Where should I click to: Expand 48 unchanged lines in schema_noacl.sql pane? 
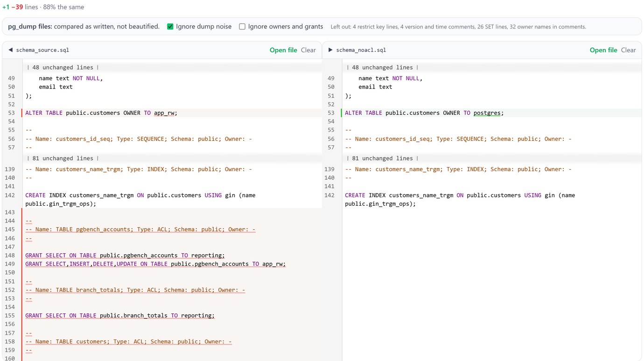coord(382,68)
